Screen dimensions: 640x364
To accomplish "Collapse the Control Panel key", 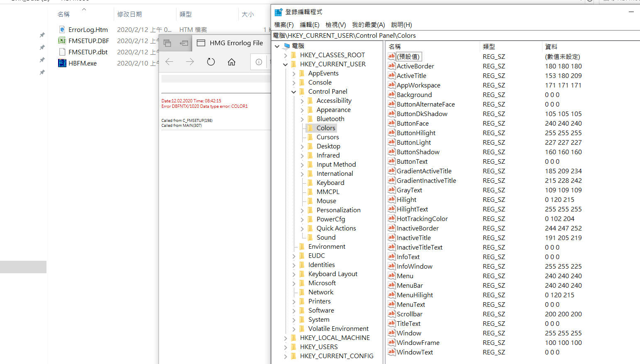I will click(293, 92).
